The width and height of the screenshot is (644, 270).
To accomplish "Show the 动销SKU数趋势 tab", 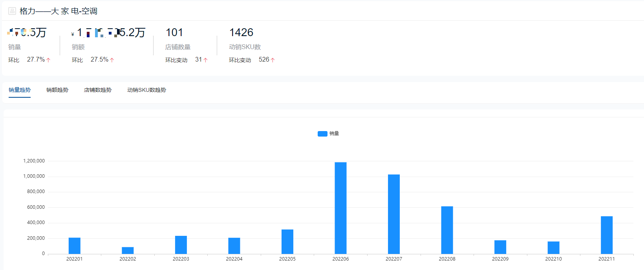I will [146, 90].
